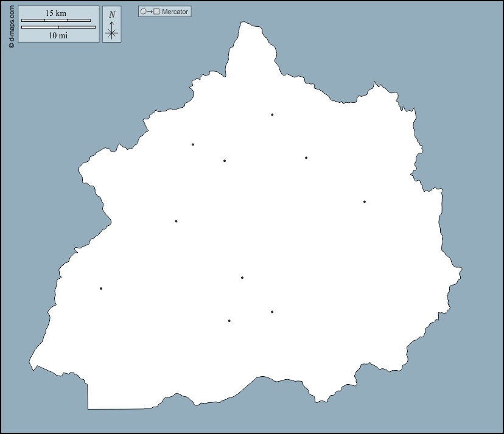Select the northernmost city dot
The image size is (504, 434).
[272, 114]
